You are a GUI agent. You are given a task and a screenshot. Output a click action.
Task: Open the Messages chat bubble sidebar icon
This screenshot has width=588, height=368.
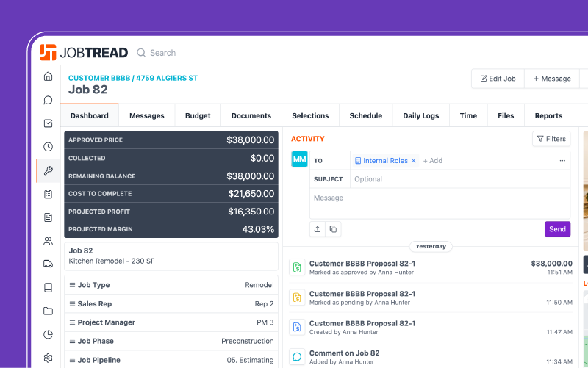pos(48,100)
